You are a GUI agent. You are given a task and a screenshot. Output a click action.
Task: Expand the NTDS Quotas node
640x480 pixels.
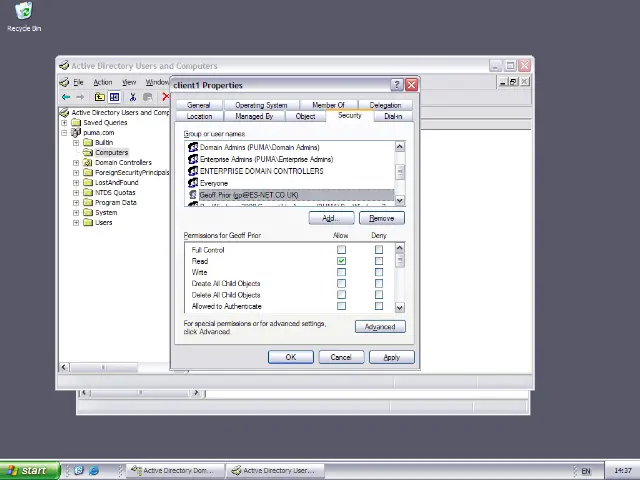click(76, 193)
